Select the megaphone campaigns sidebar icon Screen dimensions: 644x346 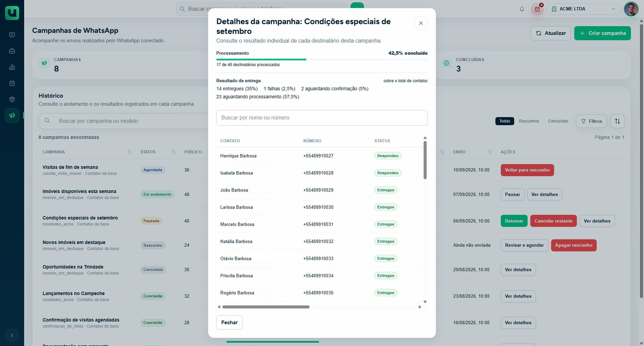pos(12,116)
